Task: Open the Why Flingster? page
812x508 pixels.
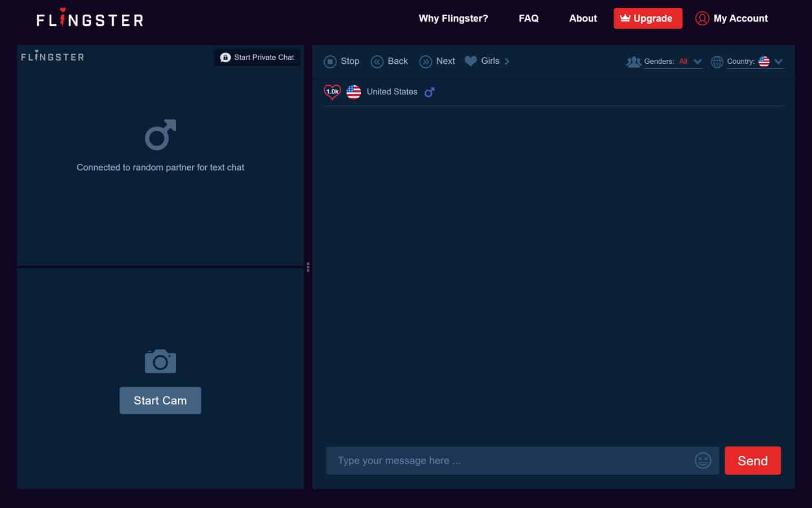Action: tap(453, 19)
